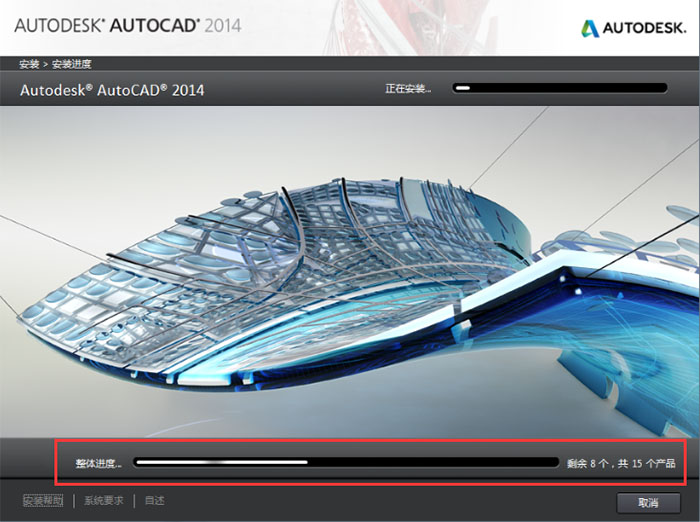Open the 自述 readme link
This screenshot has width=700, height=522.
tap(154, 501)
